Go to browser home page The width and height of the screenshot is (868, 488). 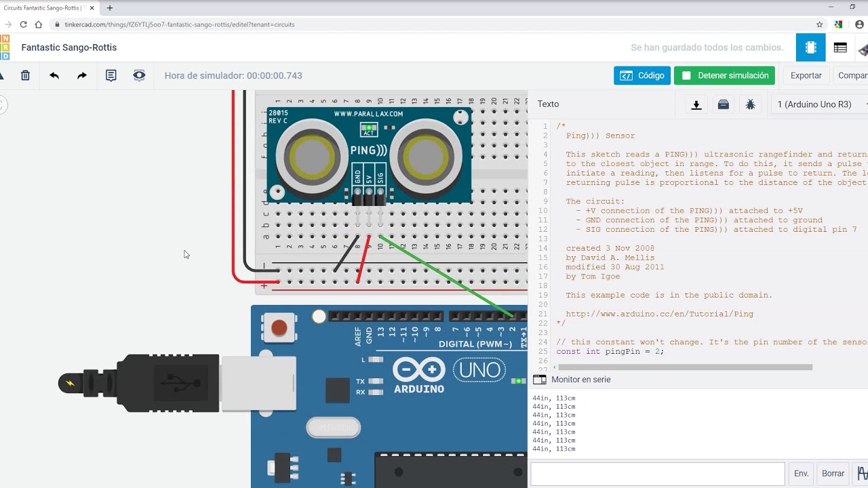39,24
